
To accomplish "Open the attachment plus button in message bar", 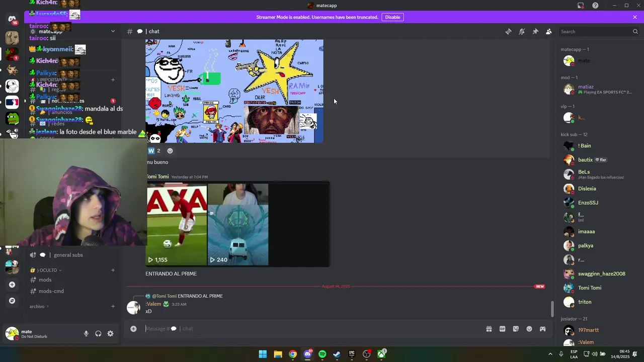I will 133,329.
